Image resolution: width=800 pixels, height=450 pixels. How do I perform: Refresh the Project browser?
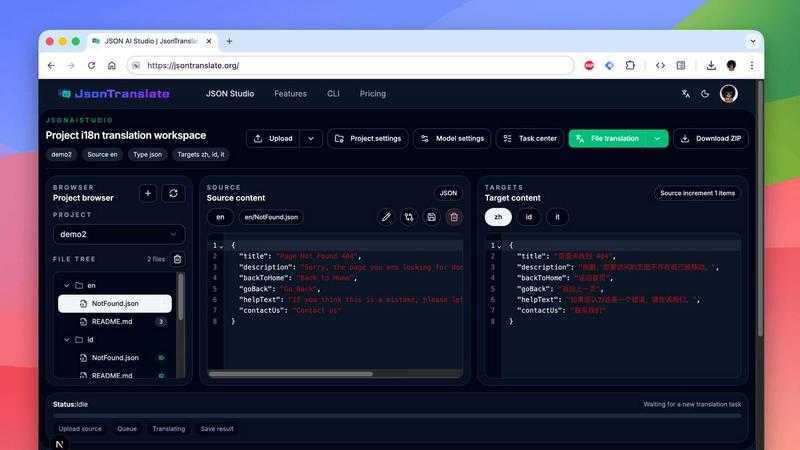(x=173, y=193)
